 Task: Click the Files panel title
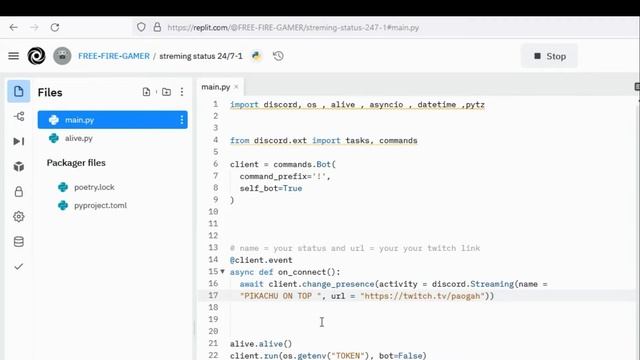tap(50, 93)
